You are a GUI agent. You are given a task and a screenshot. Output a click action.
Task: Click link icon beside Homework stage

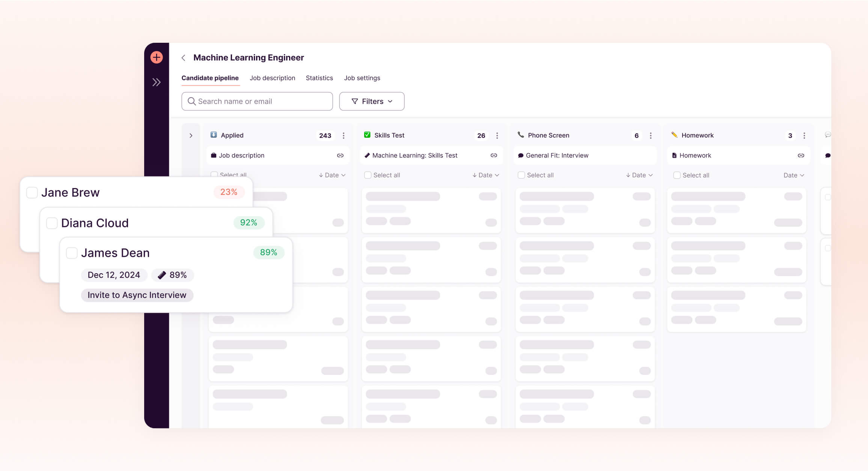(801, 155)
